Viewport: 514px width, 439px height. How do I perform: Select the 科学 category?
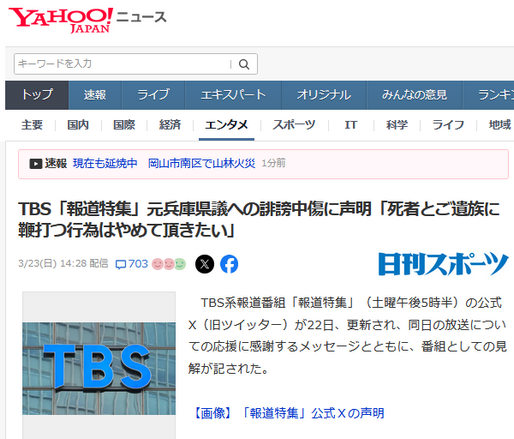pyautogui.click(x=397, y=125)
